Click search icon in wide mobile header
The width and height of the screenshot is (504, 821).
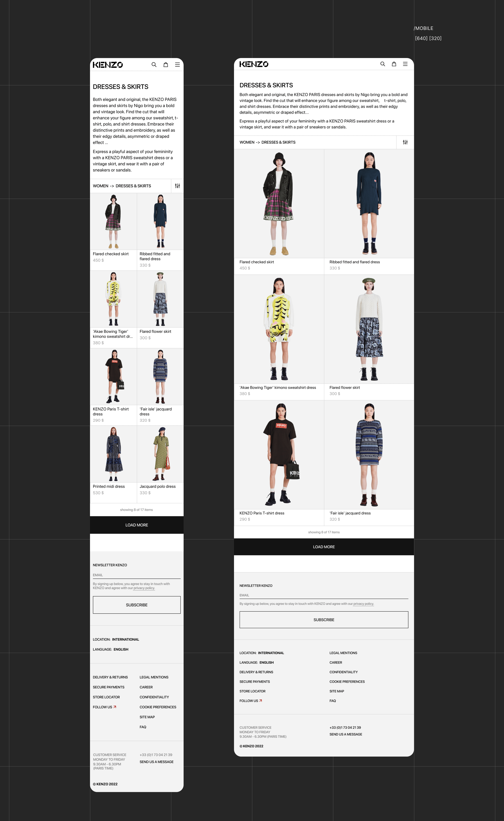(x=383, y=64)
